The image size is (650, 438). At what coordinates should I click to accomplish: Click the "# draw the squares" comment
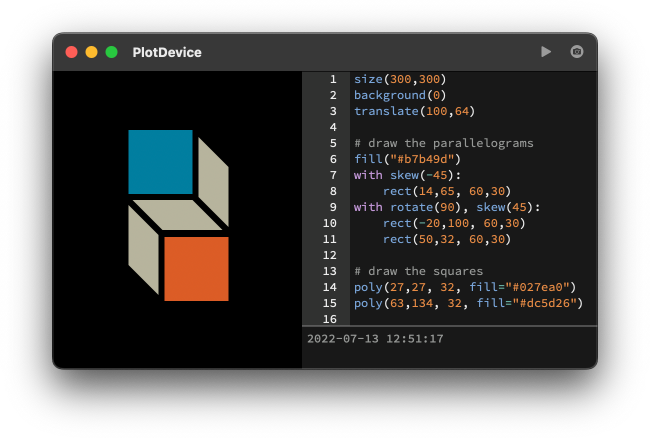pyautogui.click(x=418, y=271)
